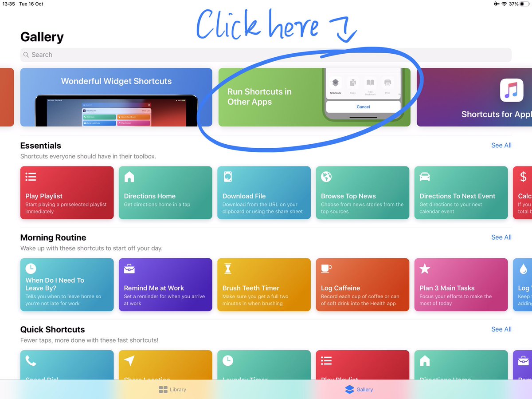The image size is (532, 399).
Task: Open See All for Morning Routine
Action: 501,237
